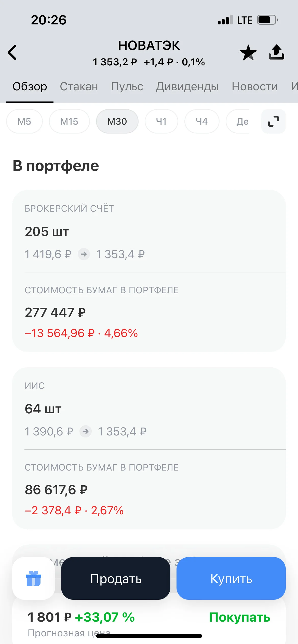
Task: Select the М30 timeframe chip
Action: pyautogui.click(x=117, y=121)
